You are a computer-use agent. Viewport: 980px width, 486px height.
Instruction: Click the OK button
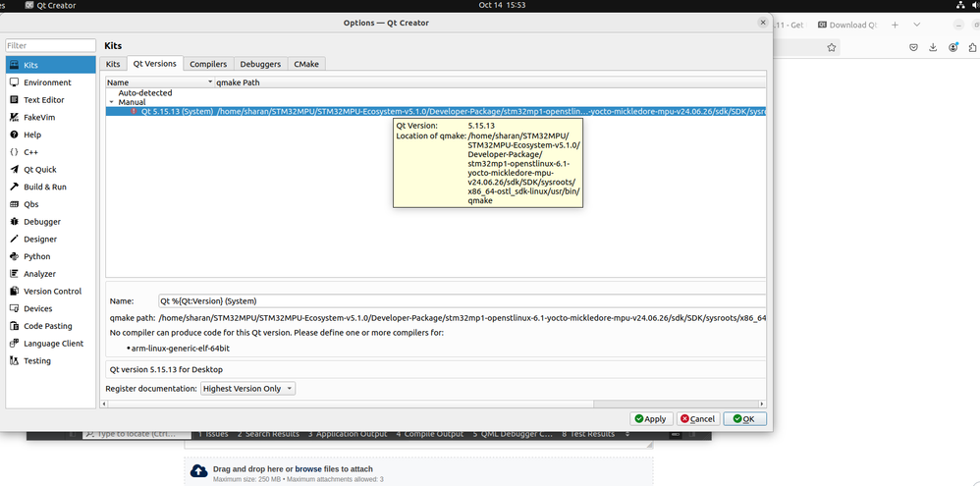click(x=745, y=419)
